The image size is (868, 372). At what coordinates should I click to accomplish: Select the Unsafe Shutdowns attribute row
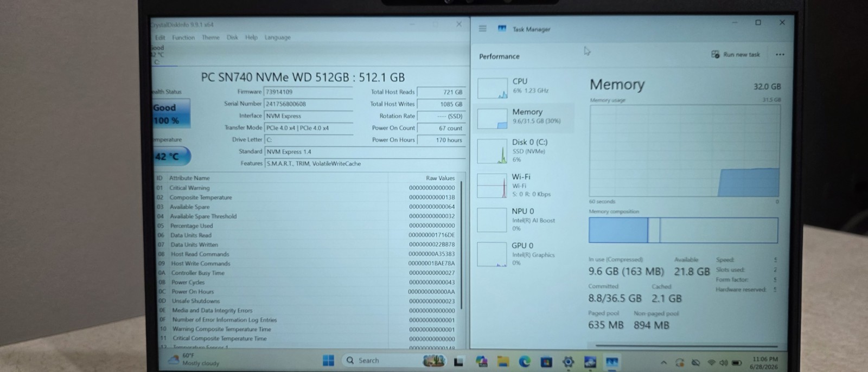[307, 301]
